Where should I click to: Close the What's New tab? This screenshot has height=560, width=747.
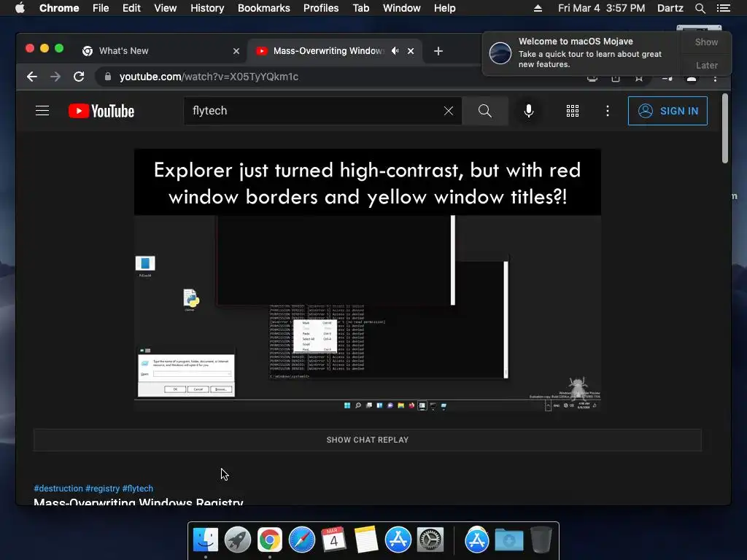[236, 51]
